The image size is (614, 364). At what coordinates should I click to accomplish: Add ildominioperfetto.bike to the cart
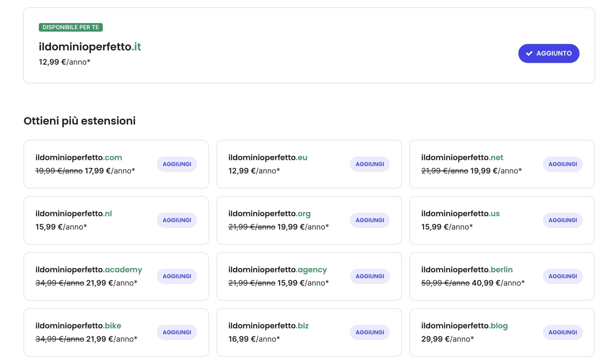pyautogui.click(x=177, y=332)
